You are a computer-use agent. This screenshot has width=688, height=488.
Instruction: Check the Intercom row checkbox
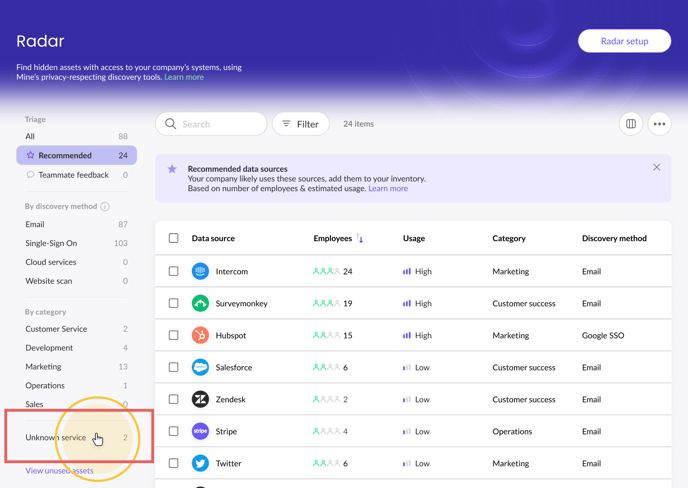[173, 271]
